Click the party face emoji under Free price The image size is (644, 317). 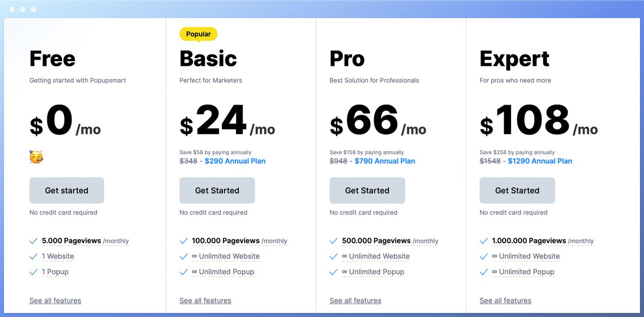pos(36,157)
